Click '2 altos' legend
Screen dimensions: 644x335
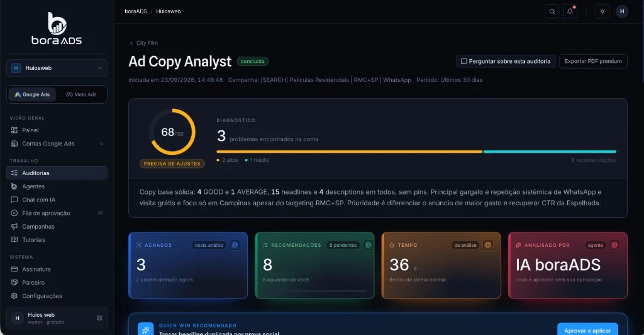tap(228, 161)
